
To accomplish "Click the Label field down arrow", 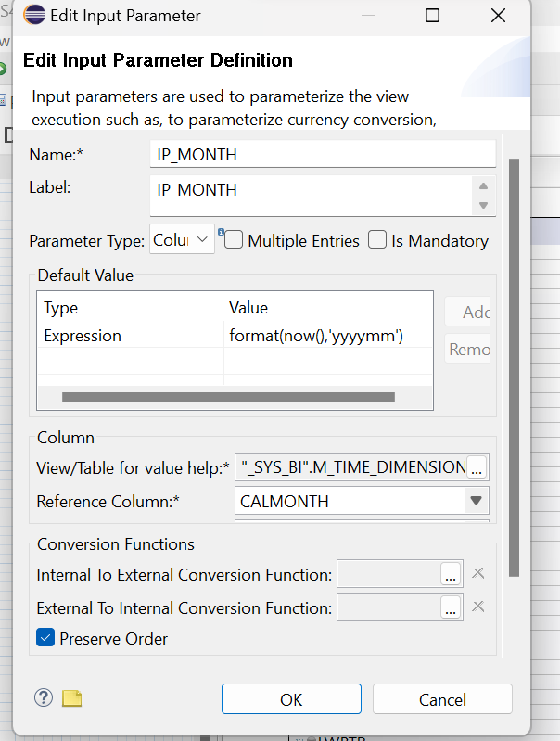I will point(482,205).
